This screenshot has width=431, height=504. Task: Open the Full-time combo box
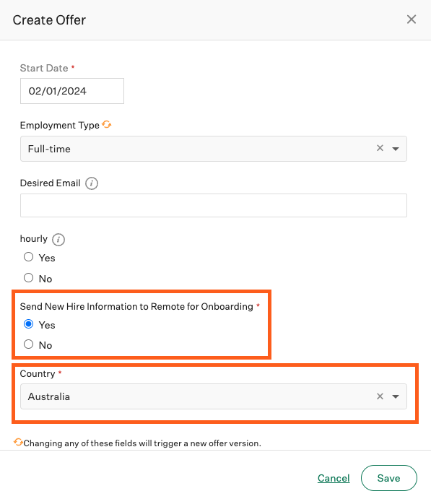pos(214,149)
